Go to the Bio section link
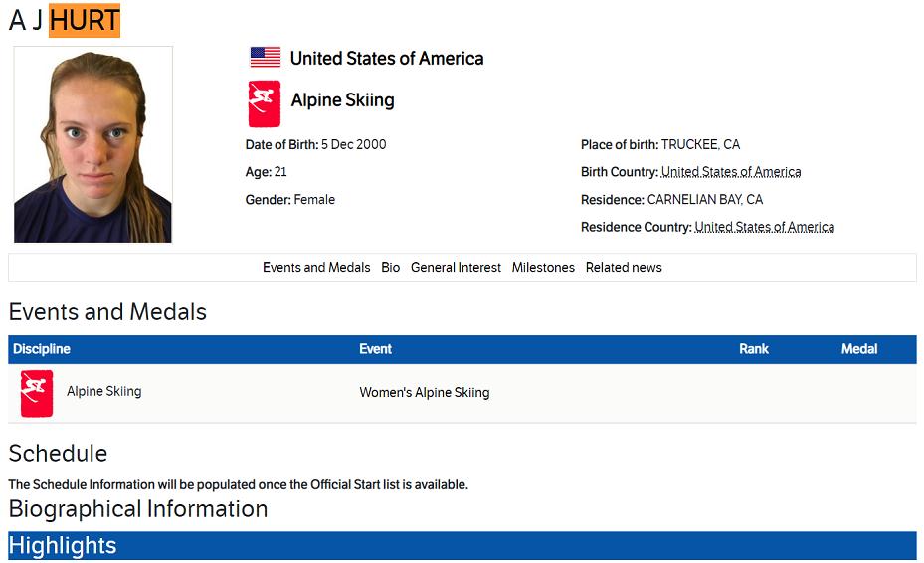 (391, 268)
